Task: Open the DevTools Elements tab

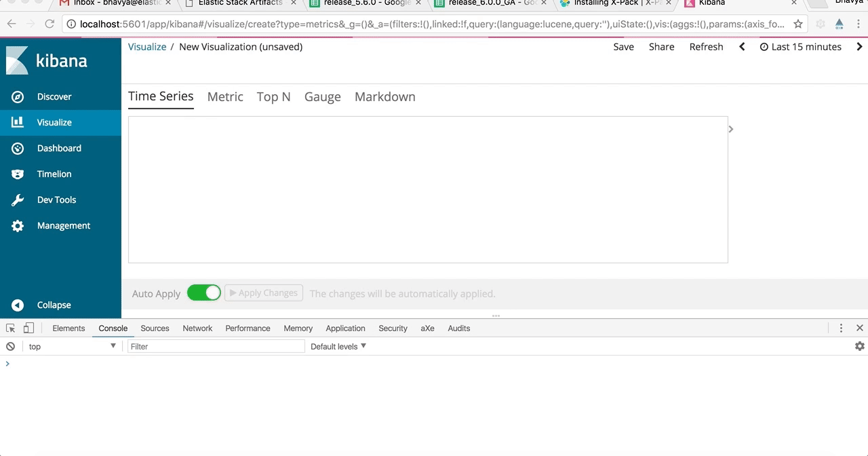Action: point(69,328)
